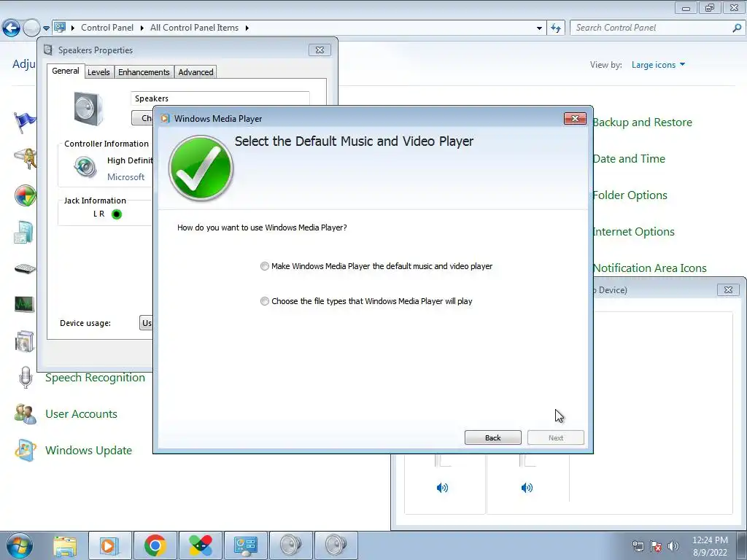Mute right speaker icon in mixer window
The height and width of the screenshot is (560, 747).
527,488
